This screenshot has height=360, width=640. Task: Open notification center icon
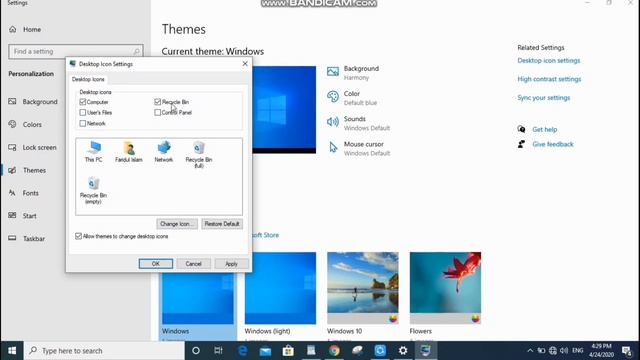(627, 351)
